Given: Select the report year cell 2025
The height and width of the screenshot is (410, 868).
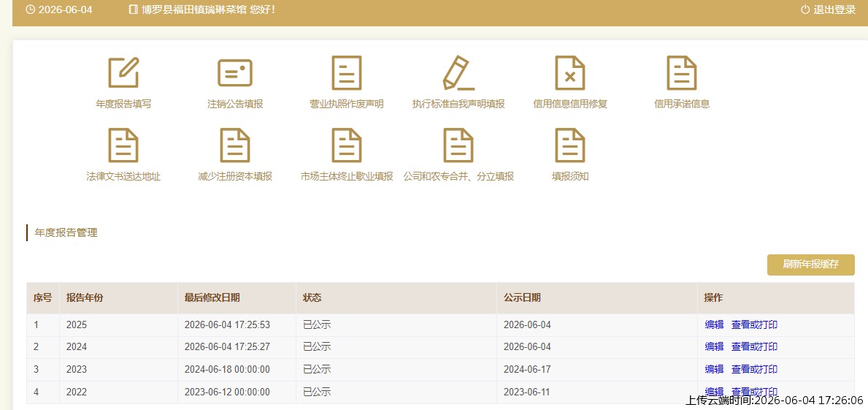Looking at the screenshot, I should coord(77,324).
